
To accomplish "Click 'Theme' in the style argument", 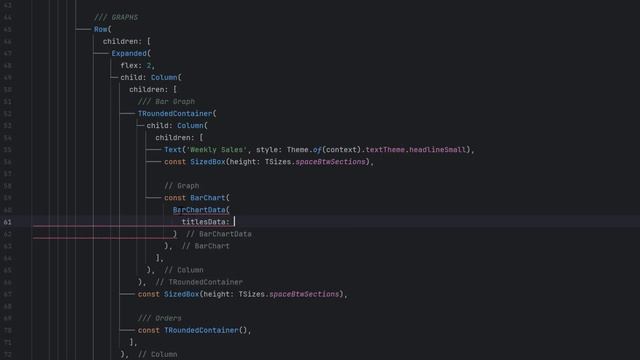I will 297,150.
